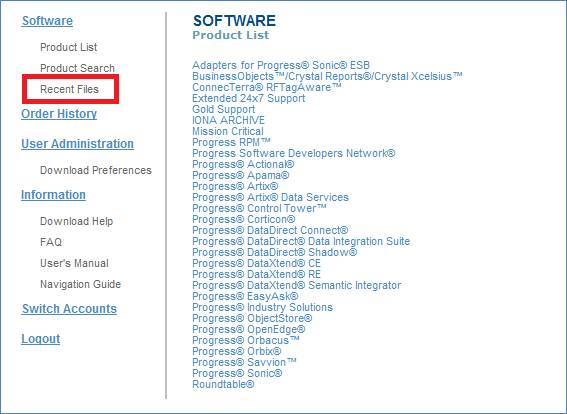Open Progress Artix Data Services
Viewport: 567px width, 414px height.
pos(270,197)
